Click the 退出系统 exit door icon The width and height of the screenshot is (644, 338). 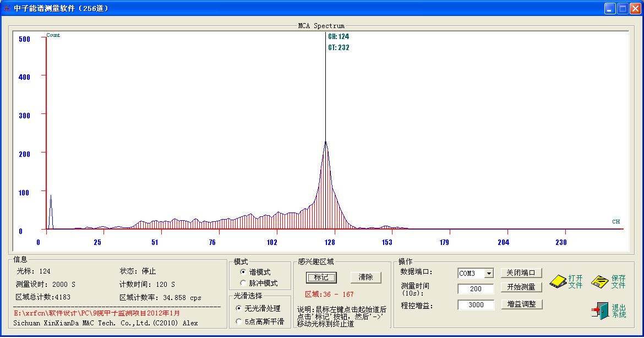(599, 310)
